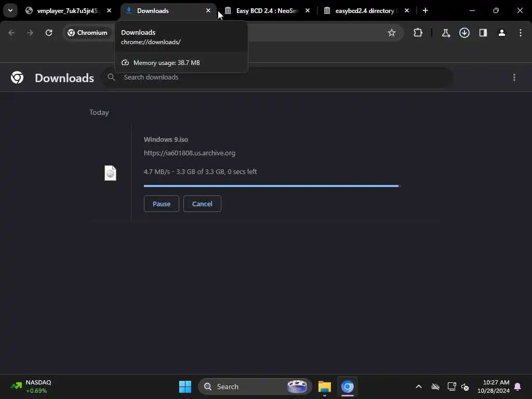The height and width of the screenshot is (399, 532).
Task: Open the Windows Start menu
Action: 185,387
